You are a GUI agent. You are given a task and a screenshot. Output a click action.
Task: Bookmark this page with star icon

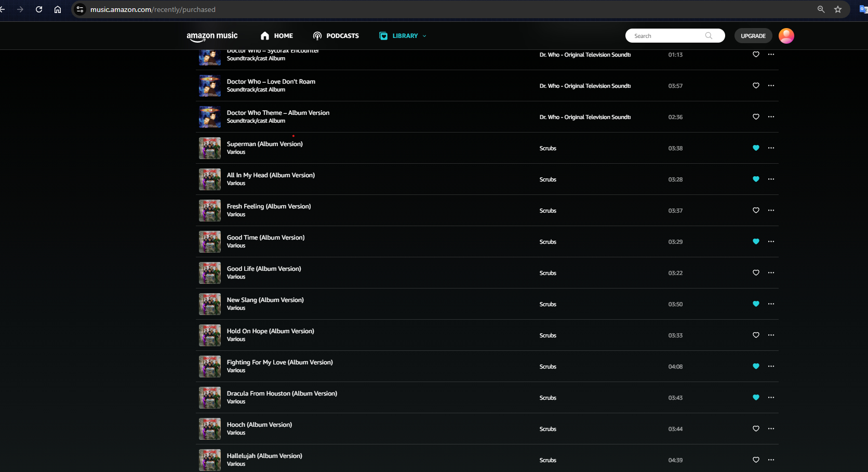(838, 9)
